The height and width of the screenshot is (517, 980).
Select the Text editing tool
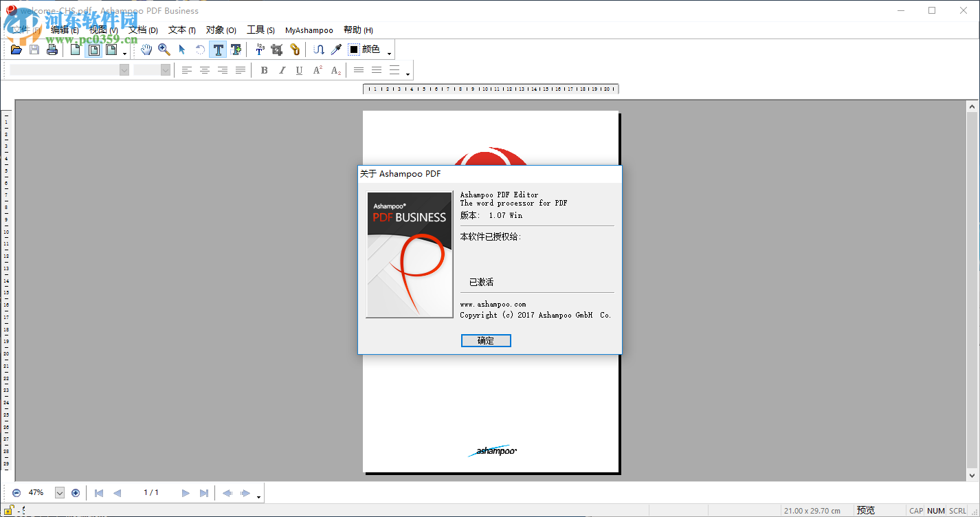(218, 49)
